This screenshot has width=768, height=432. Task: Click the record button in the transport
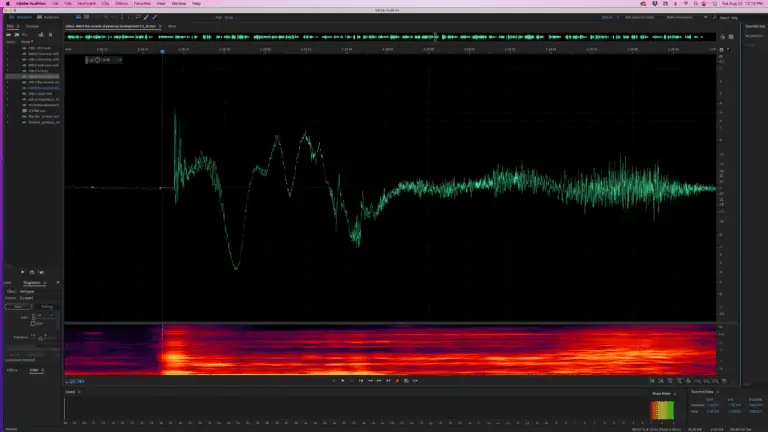[397, 381]
